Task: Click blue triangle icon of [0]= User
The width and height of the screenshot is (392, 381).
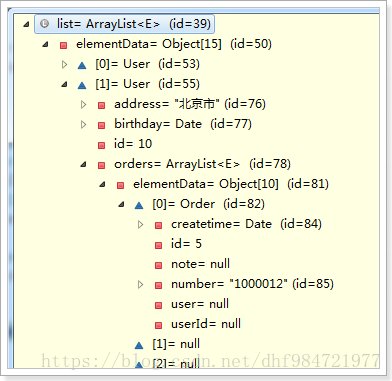Action: click(82, 65)
